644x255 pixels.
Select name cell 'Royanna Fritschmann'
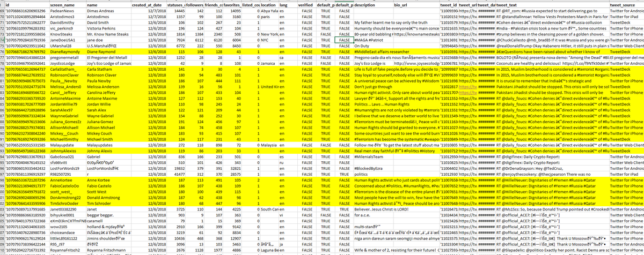coord(108,251)
